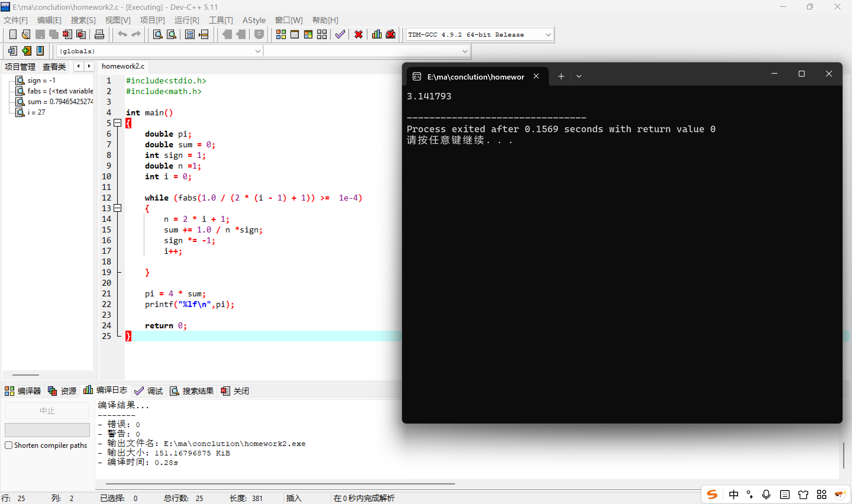Screen dimensions: 852x504
Task: Click the bar chart Profile Analysis icon
Action: [x=377, y=34]
